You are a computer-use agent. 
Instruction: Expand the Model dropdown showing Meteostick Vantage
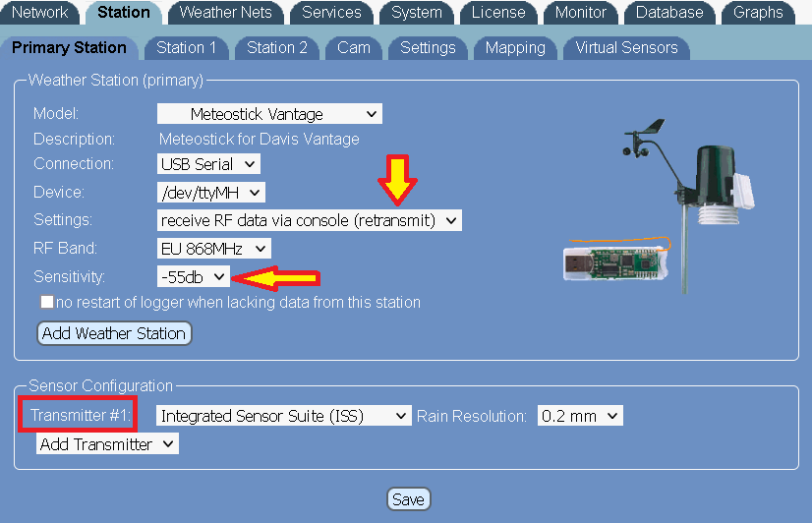(x=269, y=114)
